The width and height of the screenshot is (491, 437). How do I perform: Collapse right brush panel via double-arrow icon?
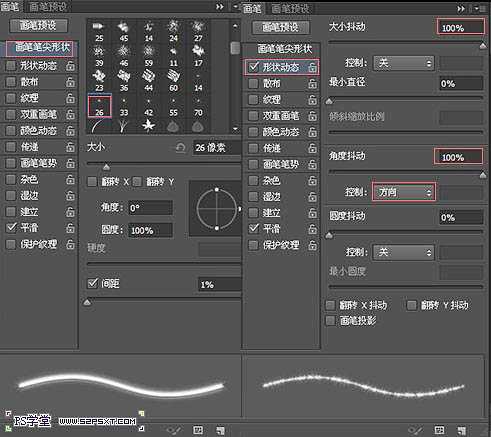(461, 9)
